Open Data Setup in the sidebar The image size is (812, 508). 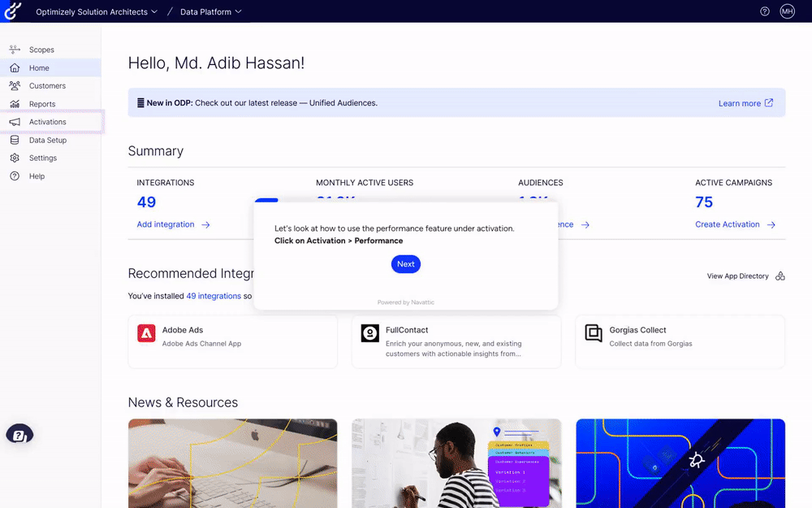pos(48,140)
